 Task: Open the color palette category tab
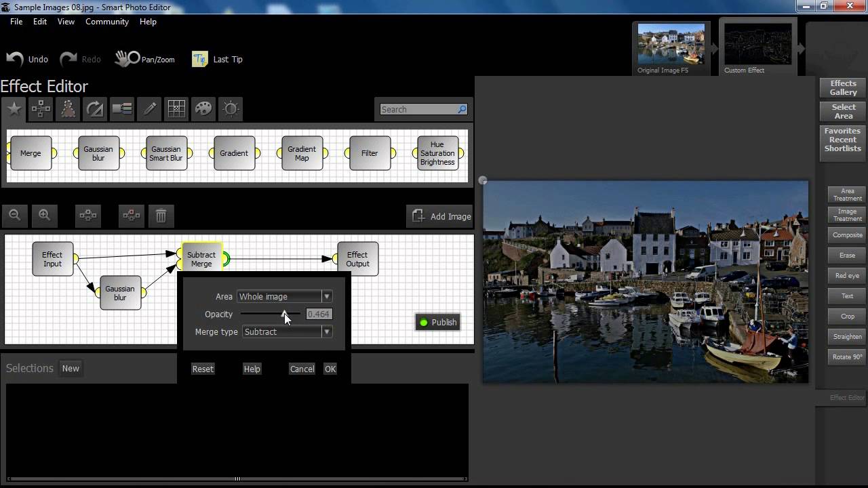pos(203,108)
